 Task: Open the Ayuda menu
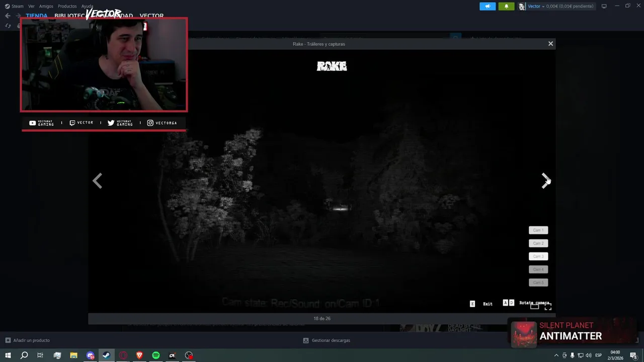[88, 6]
